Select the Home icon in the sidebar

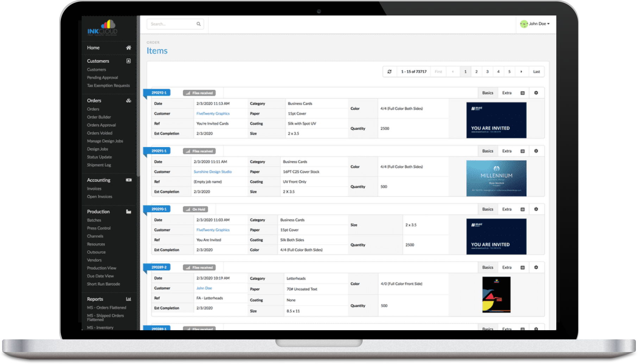pos(129,47)
